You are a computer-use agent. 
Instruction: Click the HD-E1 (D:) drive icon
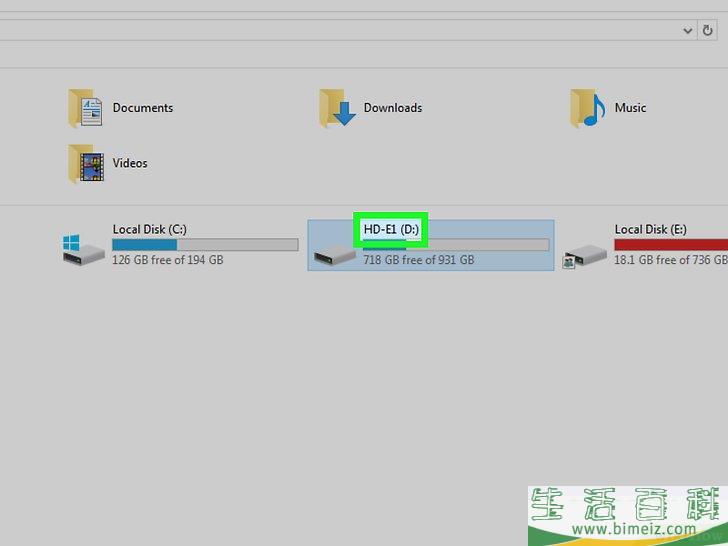point(335,255)
